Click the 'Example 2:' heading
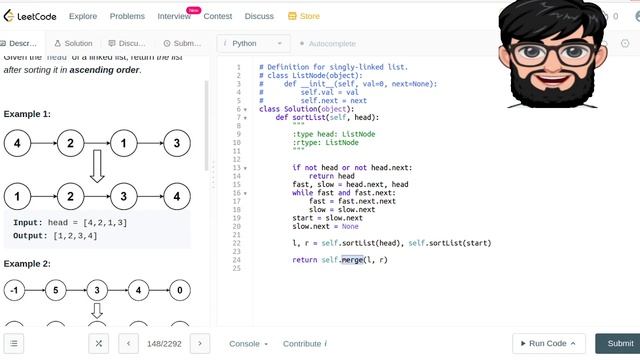The width and height of the screenshot is (640, 360). [x=27, y=264]
